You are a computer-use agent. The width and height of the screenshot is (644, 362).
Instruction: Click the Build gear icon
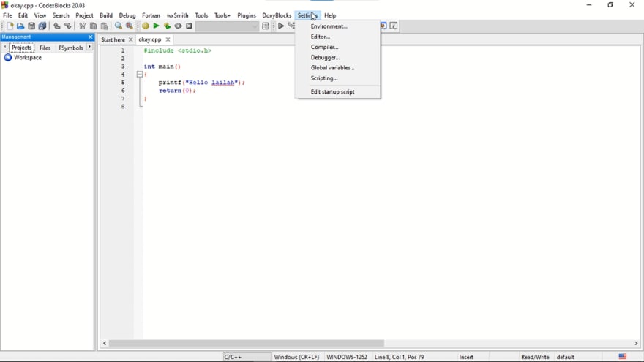(146, 26)
